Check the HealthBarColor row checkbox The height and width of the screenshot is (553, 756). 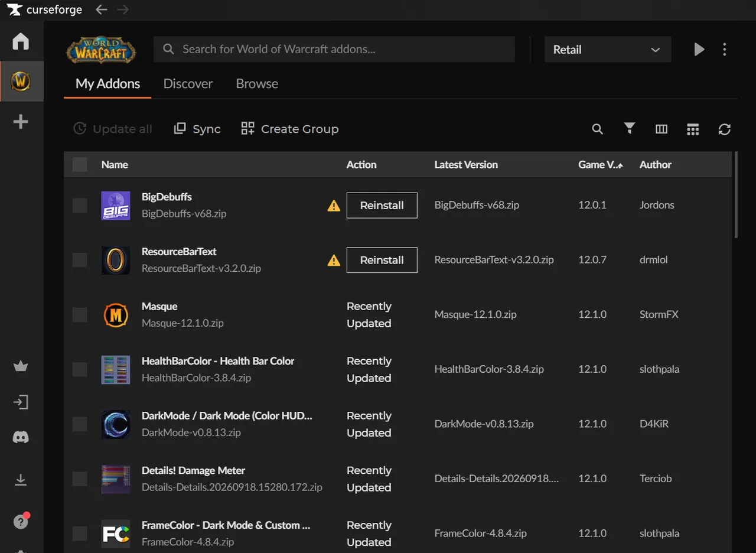pos(80,369)
